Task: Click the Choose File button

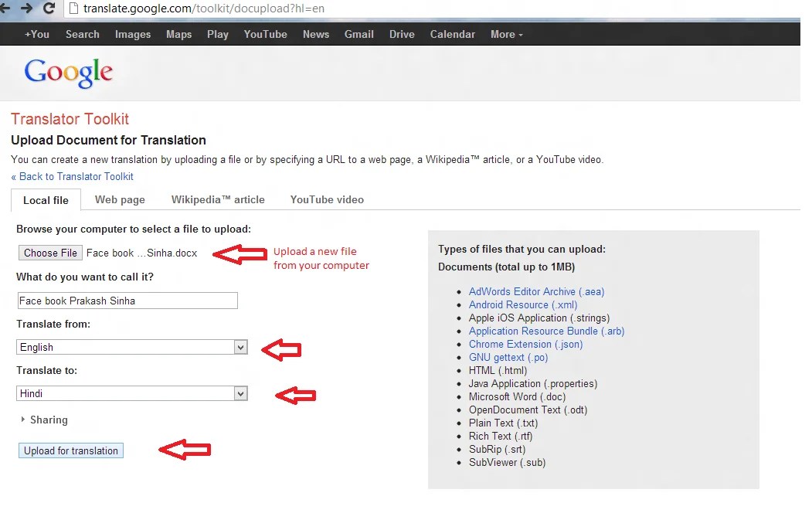Action: pyautogui.click(x=49, y=253)
